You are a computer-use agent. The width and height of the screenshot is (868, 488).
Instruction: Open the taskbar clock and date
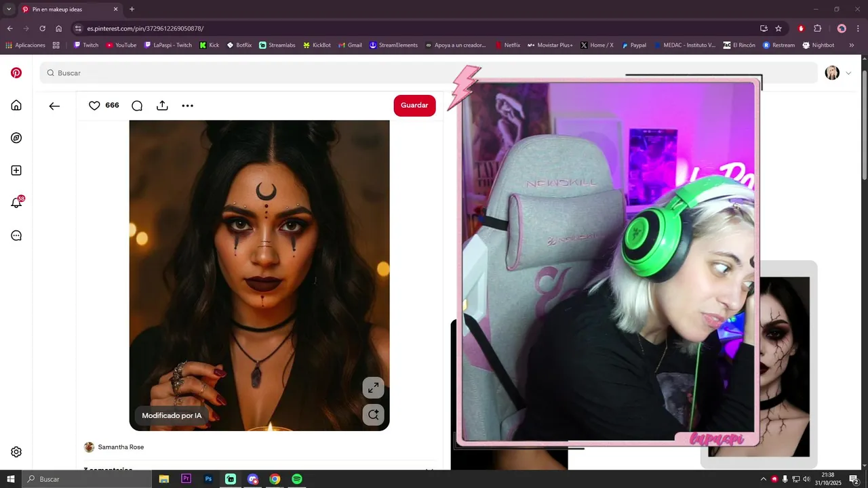click(828, 479)
